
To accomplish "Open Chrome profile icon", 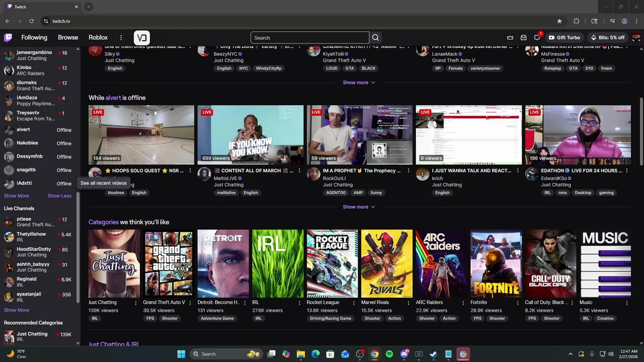I will click(x=624, y=21).
